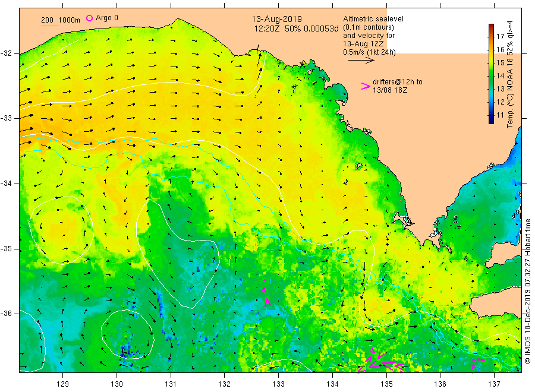This screenshot has width=535, height=392.
Task: Click the date text 13-Aug-2019
Action: [x=276, y=19]
